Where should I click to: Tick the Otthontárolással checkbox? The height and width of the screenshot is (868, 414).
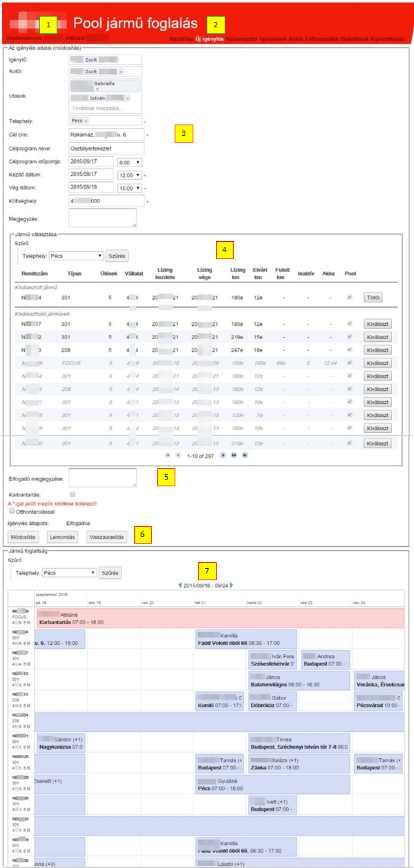point(11,512)
